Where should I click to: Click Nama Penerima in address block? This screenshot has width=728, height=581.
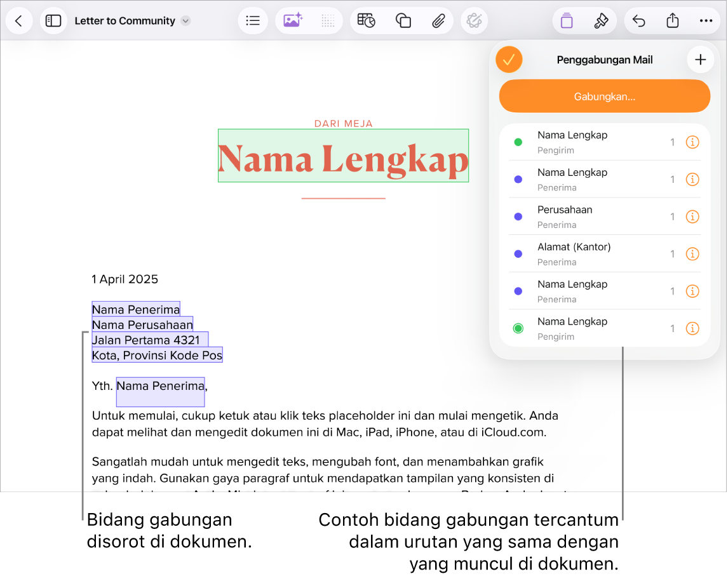pos(136,309)
